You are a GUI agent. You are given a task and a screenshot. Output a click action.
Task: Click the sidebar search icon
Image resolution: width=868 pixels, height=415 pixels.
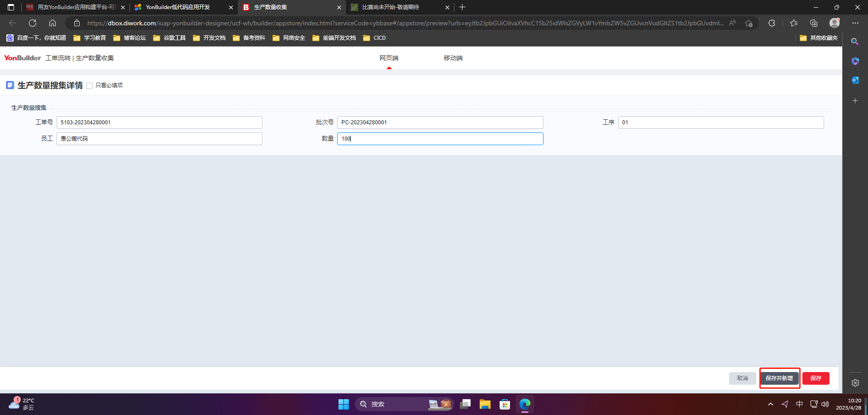(855, 42)
